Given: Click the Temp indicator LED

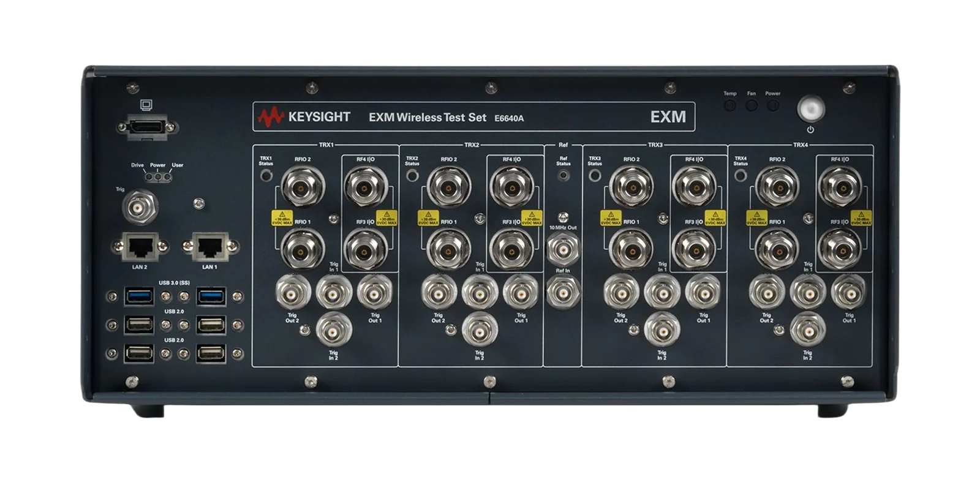Looking at the screenshot, I should (x=730, y=105).
